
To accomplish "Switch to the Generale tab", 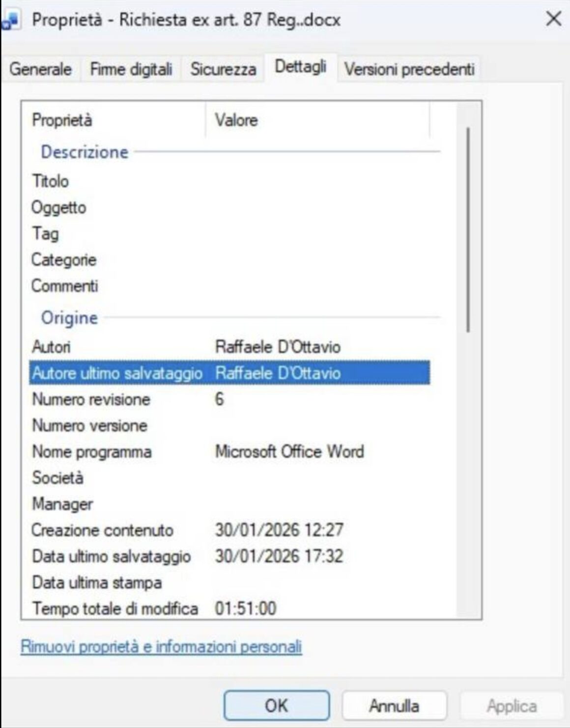I will coord(40,69).
